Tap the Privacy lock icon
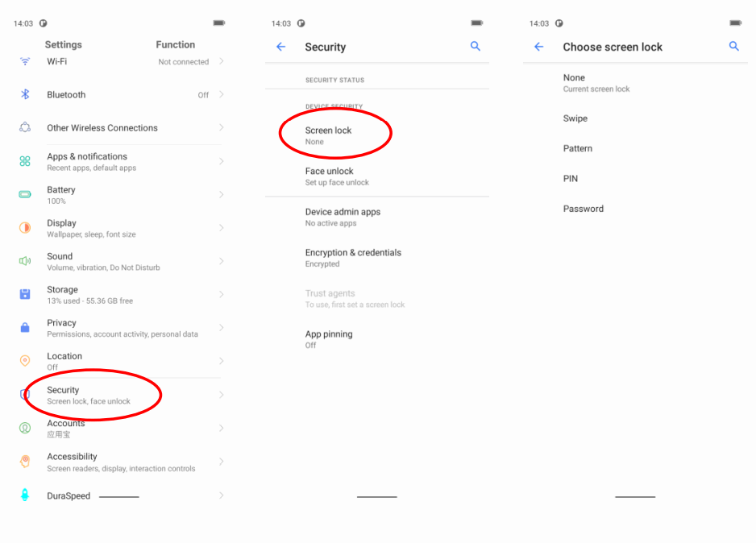The image size is (756, 543). click(x=25, y=328)
